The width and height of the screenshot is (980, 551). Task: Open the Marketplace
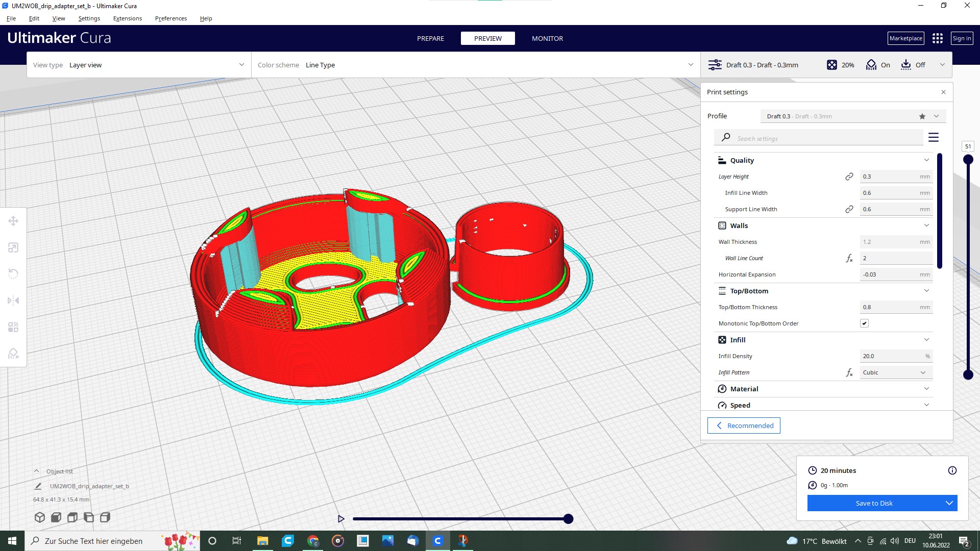point(905,38)
